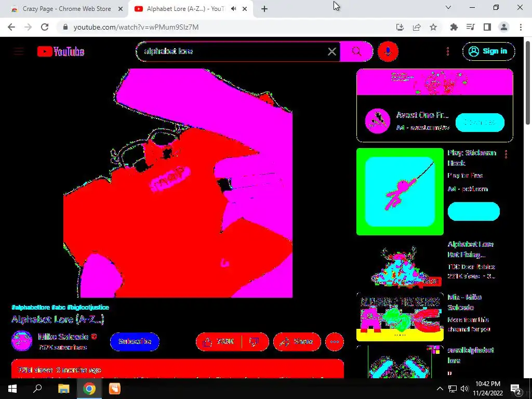Like the video with thumbs up

[219, 342]
